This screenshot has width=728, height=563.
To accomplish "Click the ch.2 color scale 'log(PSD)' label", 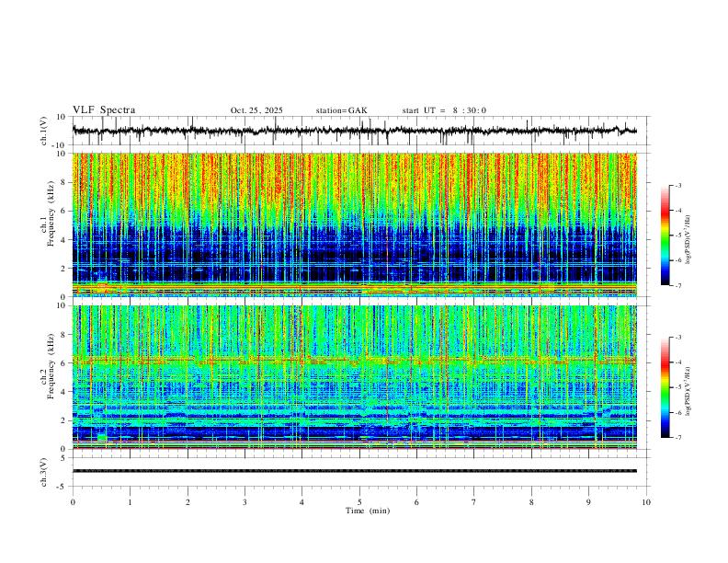I will [688, 391].
